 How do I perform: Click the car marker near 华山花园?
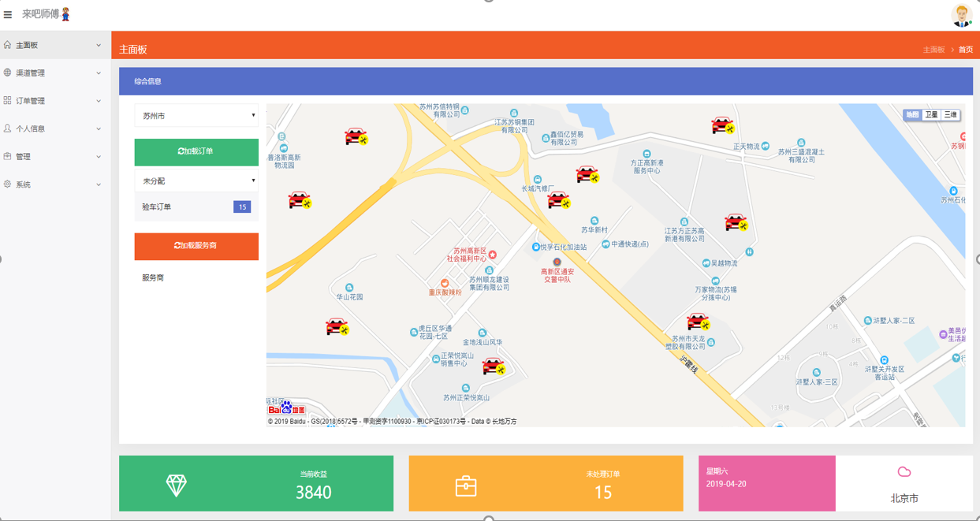coord(337,326)
